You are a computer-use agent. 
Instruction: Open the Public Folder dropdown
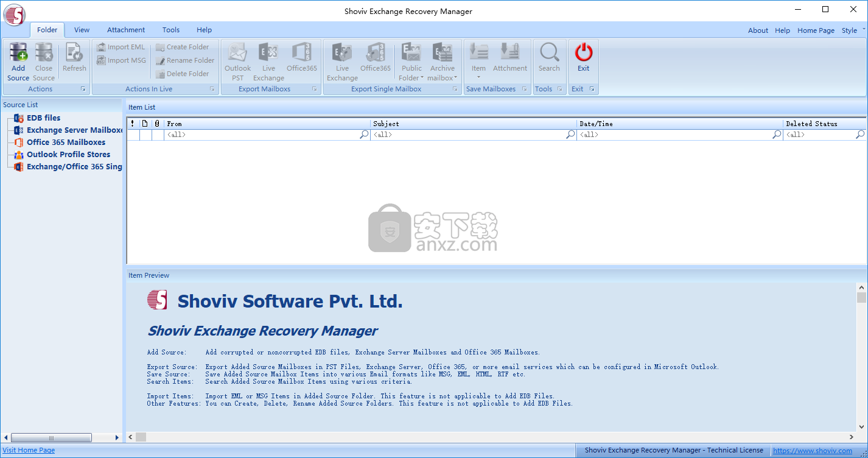tap(411, 62)
